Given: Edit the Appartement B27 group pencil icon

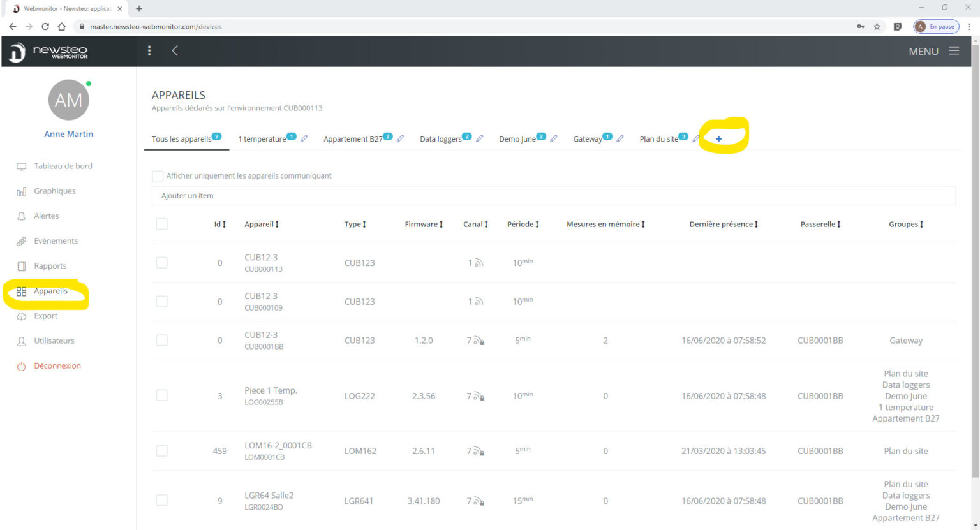Looking at the screenshot, I should (x=401, y=138).
